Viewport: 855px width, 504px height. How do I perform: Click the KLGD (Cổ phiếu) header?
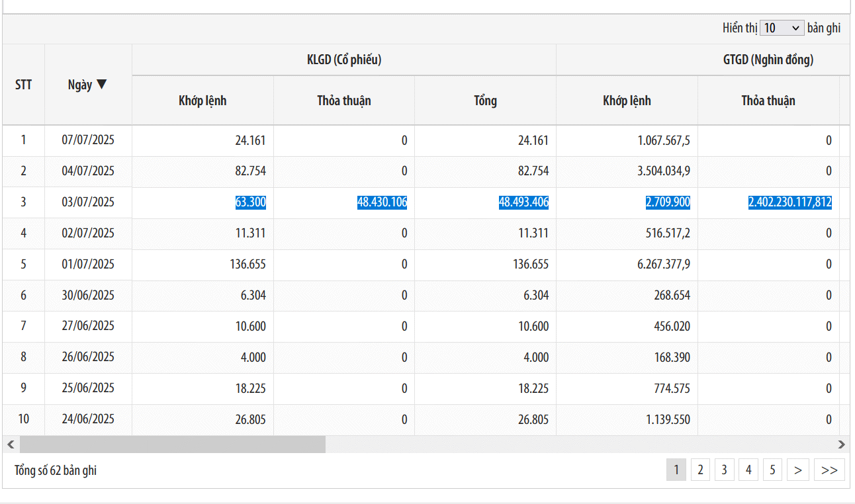(x=343, y=60)
